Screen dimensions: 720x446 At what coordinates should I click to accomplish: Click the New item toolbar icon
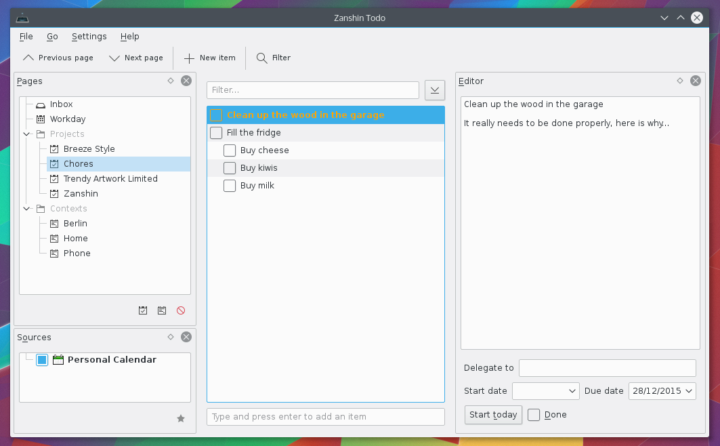pos(189,58)
